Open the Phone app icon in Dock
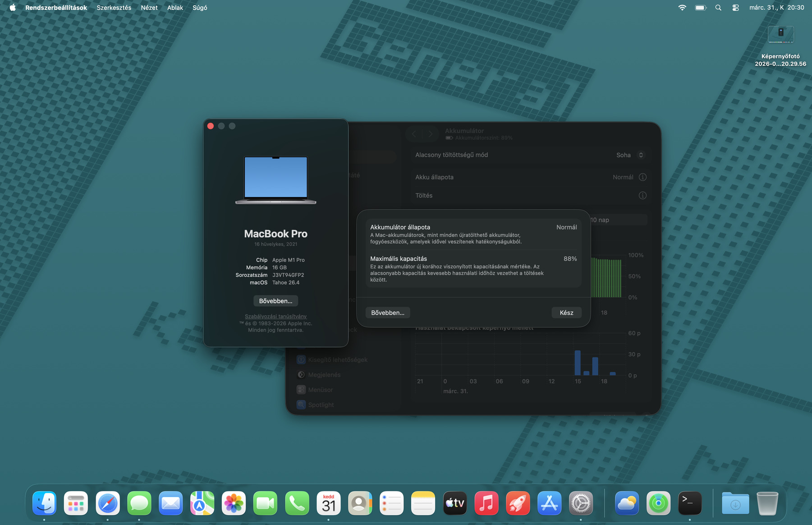This screenshot has height=525, width=812. (x=297, y=503)
